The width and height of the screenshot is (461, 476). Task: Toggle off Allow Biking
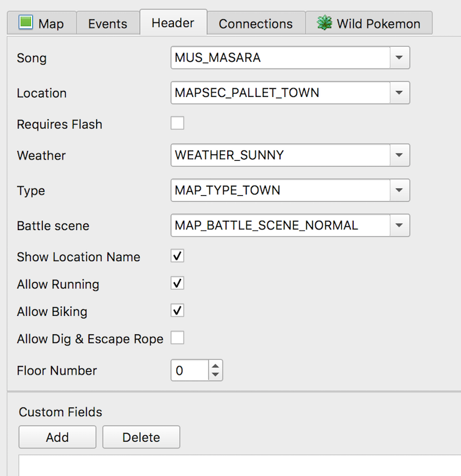(x=177, y=311)
